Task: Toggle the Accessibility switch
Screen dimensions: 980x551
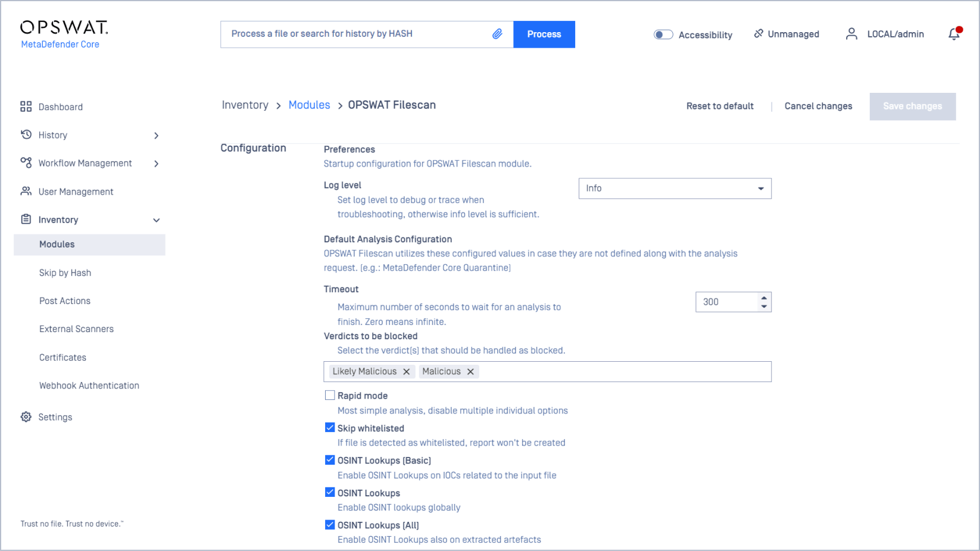Action: [x=663, y=35]
